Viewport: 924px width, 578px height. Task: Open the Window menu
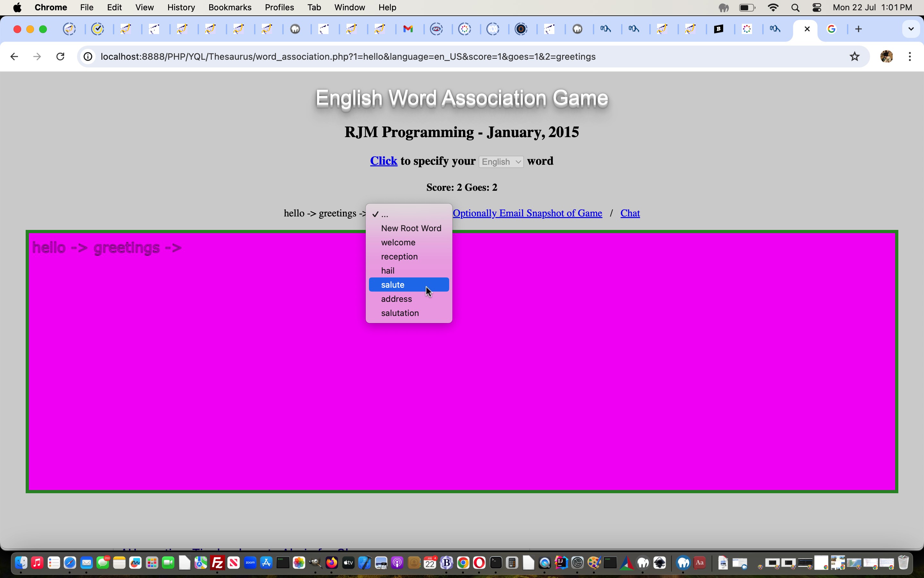pyautogui.click(x=350, y=7)
